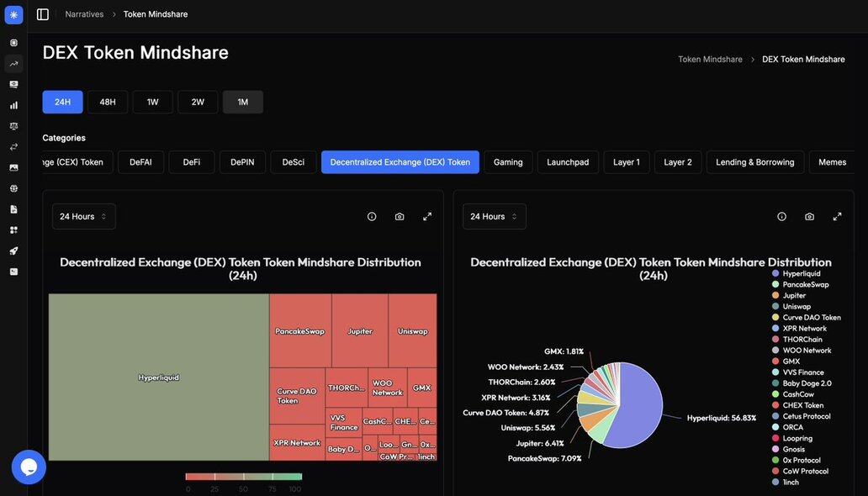
Task: Select the 24H time range
Action: tap(62, 102)
